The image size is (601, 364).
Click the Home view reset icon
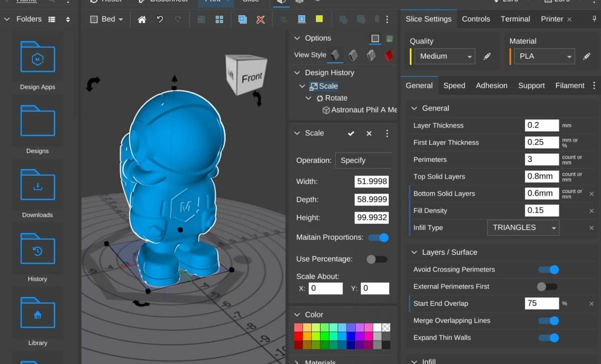[142, 20]
